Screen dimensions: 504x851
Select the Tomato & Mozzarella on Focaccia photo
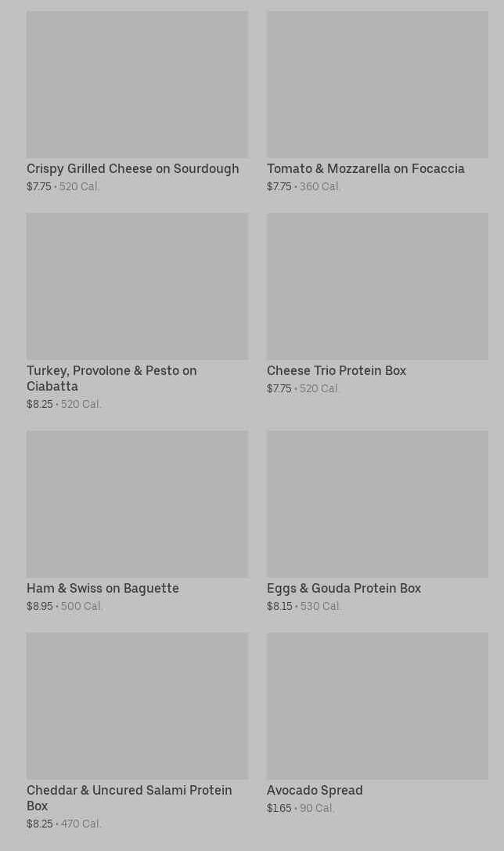tap(377, 85)
